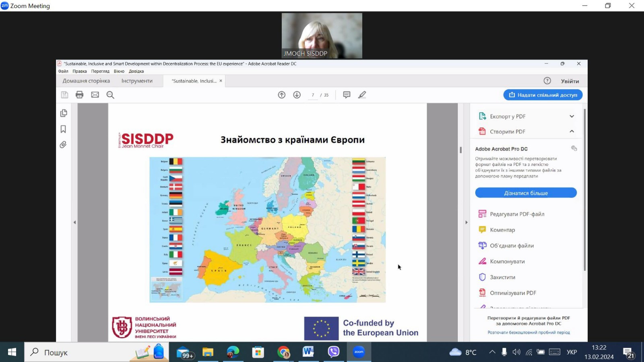Open page thumbnails panel icon

pyautogui.click(x=64, y=113)
